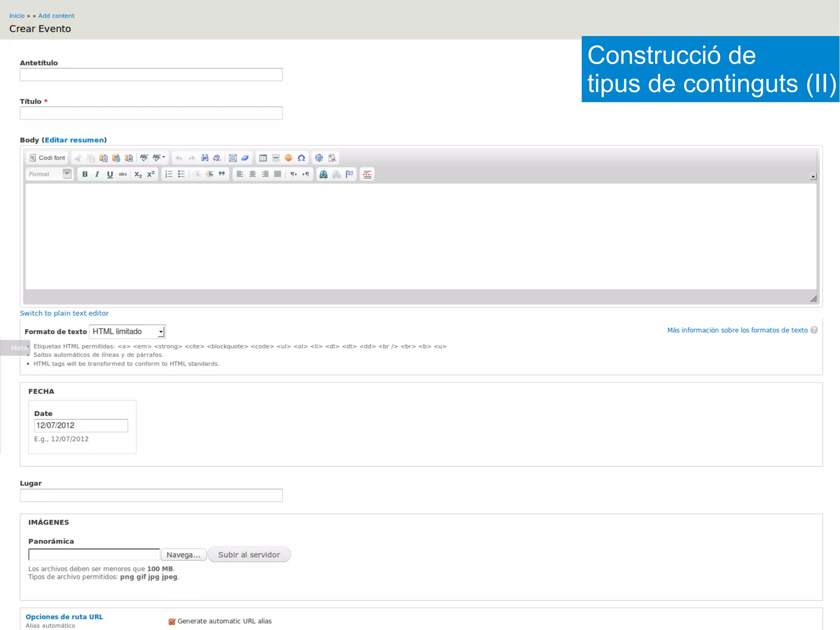Click the Anchor flag icon
The image size is (840, 630).
pos(349,174)
